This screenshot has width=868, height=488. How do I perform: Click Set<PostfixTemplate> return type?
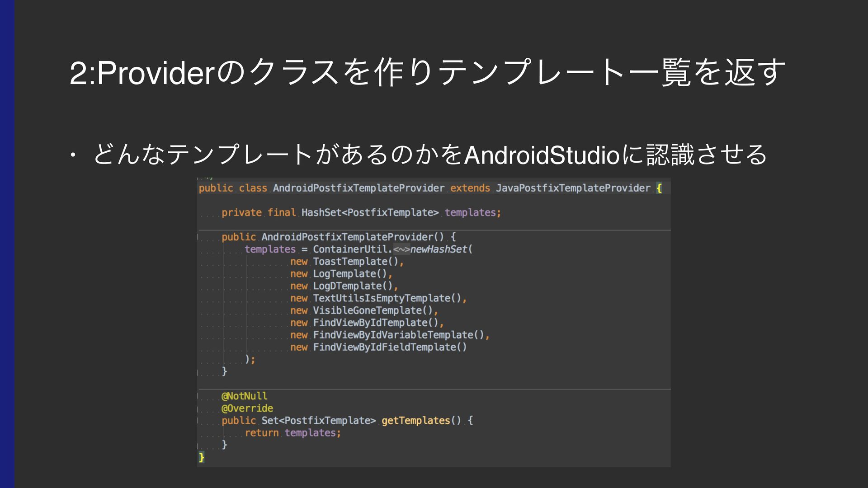(318, 420)
